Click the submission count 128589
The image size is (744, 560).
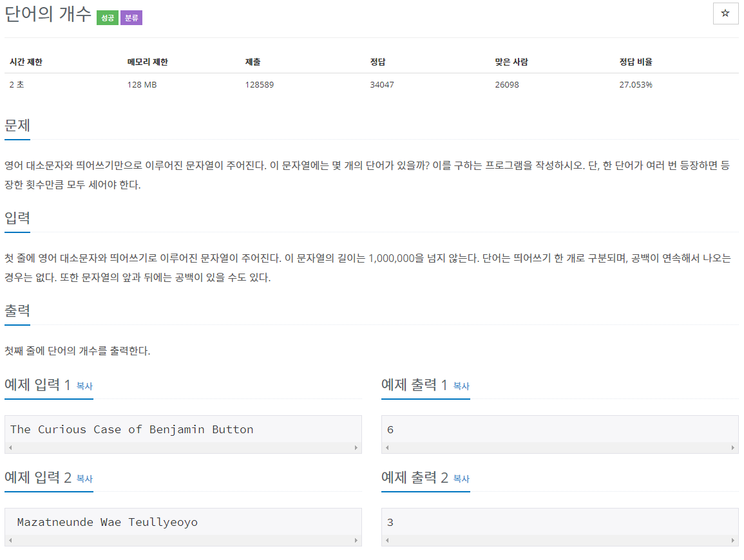pos(260,84)
